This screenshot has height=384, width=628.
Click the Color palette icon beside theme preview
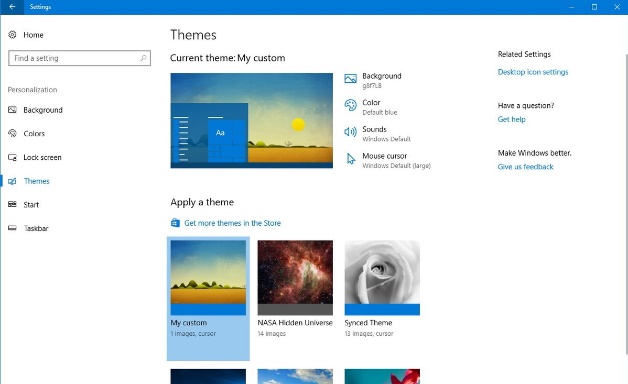pyautogui.click(x=350, y=105)
